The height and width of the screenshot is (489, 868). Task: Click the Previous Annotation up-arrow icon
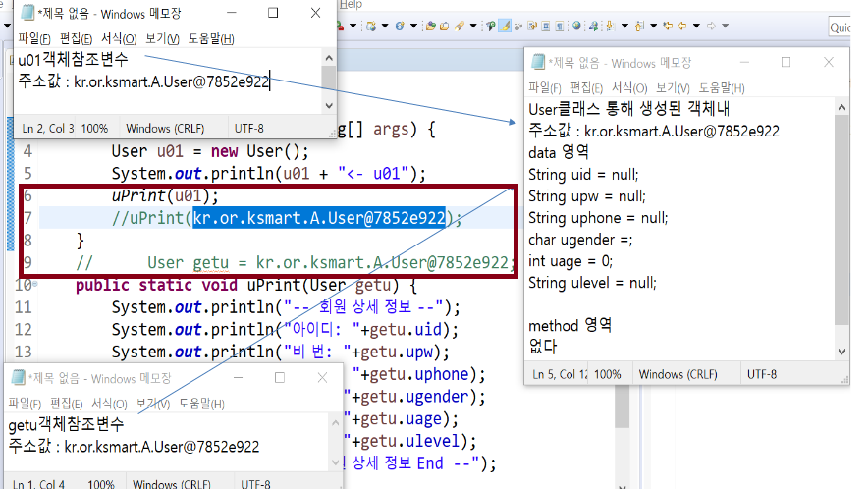tap(640, 27)
